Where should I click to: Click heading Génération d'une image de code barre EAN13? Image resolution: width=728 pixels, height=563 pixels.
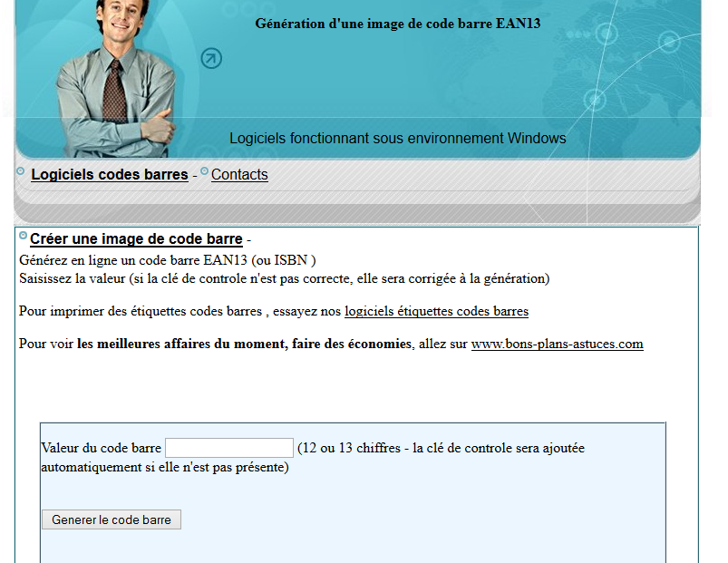click(398, 24)
